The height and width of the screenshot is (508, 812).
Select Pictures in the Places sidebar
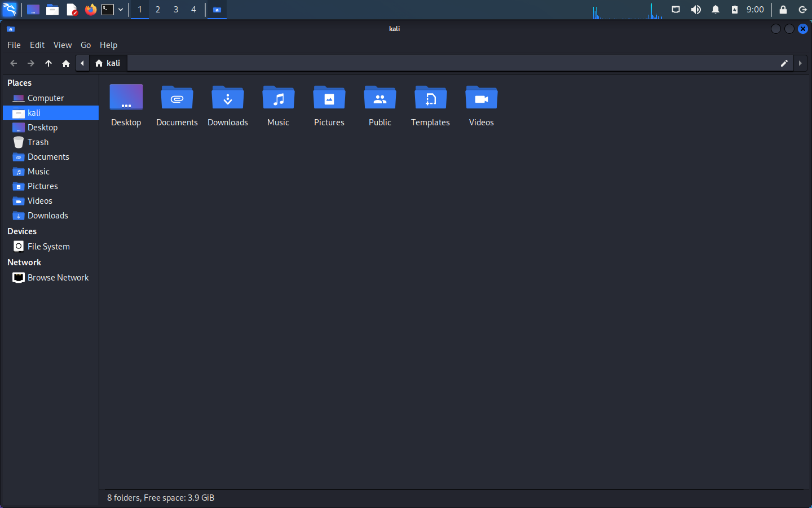tap(51, 186)
